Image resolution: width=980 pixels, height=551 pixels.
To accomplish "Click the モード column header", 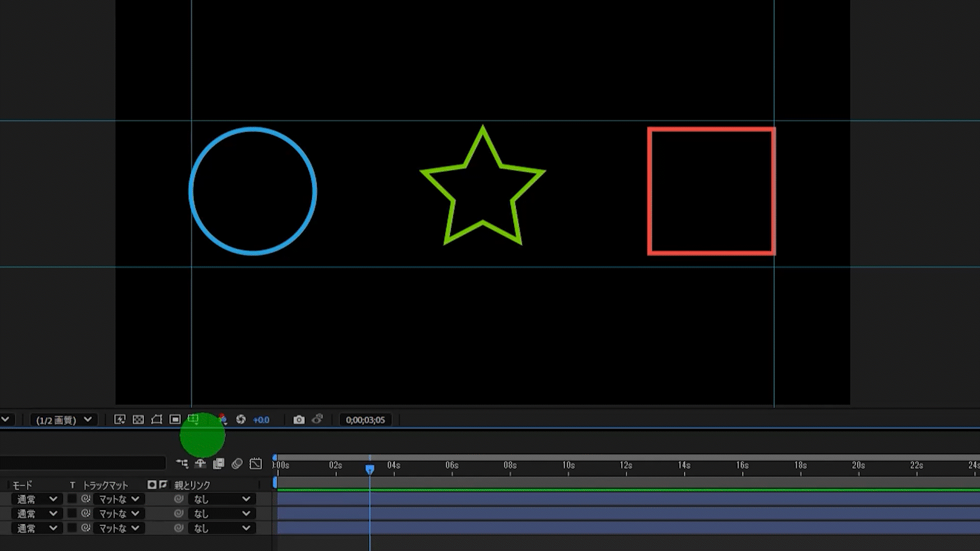I will (22, 485).
